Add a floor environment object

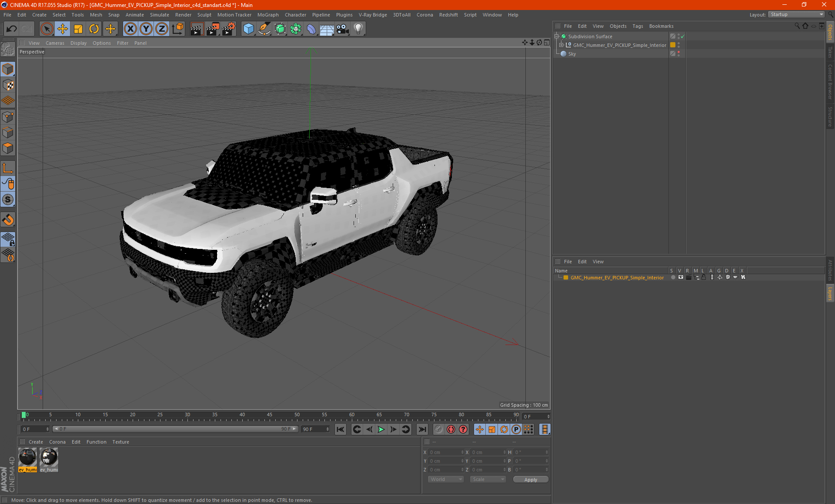(327, 29)
